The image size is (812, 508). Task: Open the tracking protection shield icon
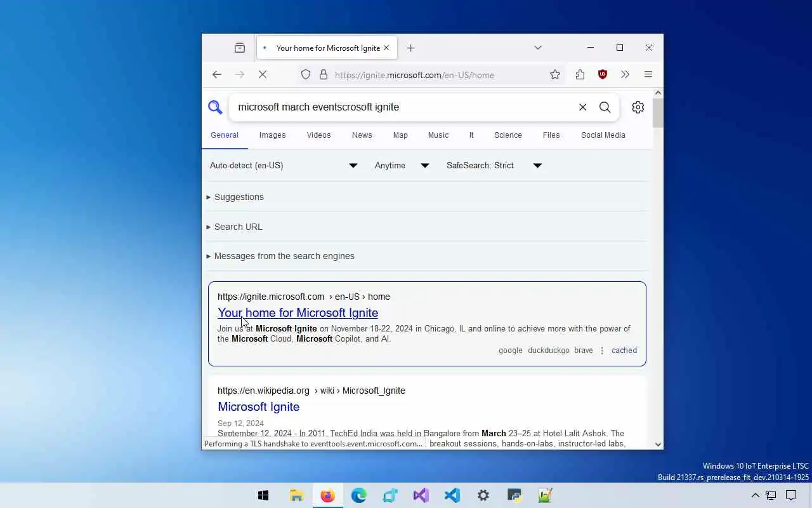[x=306, y=74]
